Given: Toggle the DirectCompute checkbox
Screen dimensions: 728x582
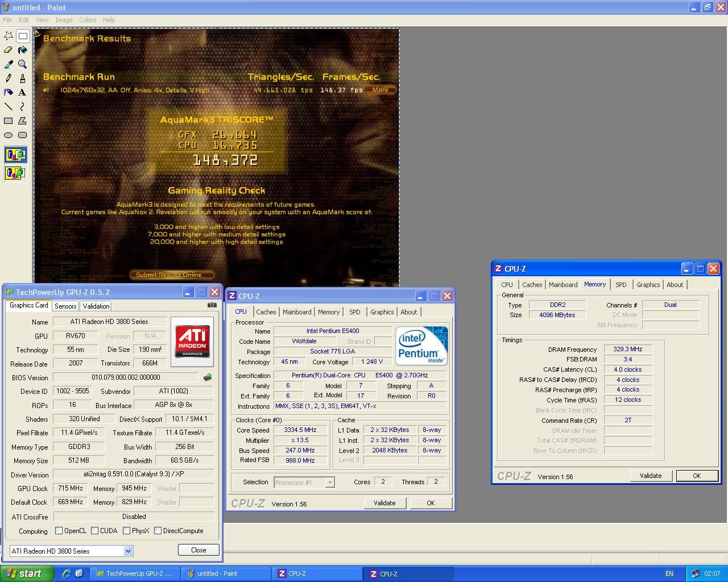Looking at the screenshot, I should pyautogui.click(x=158, y=531).
